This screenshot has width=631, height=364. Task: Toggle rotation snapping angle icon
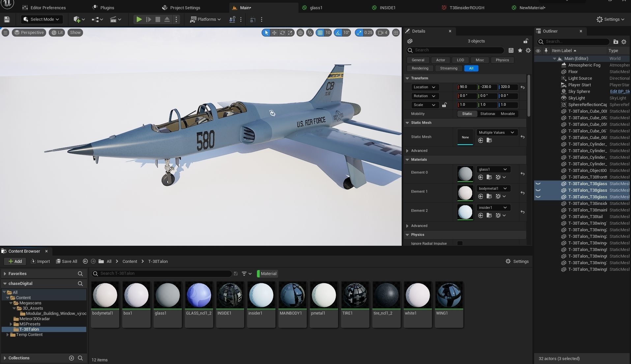[x=338, y=33]
